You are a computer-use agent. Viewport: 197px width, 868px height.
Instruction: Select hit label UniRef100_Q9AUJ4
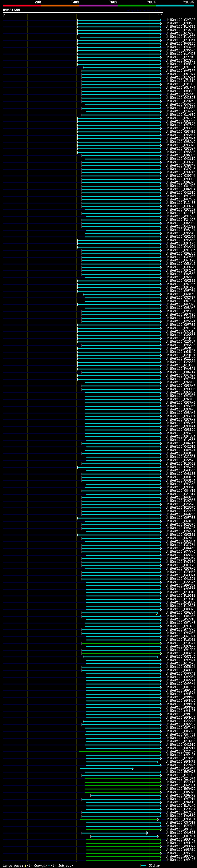click(180, 612)
